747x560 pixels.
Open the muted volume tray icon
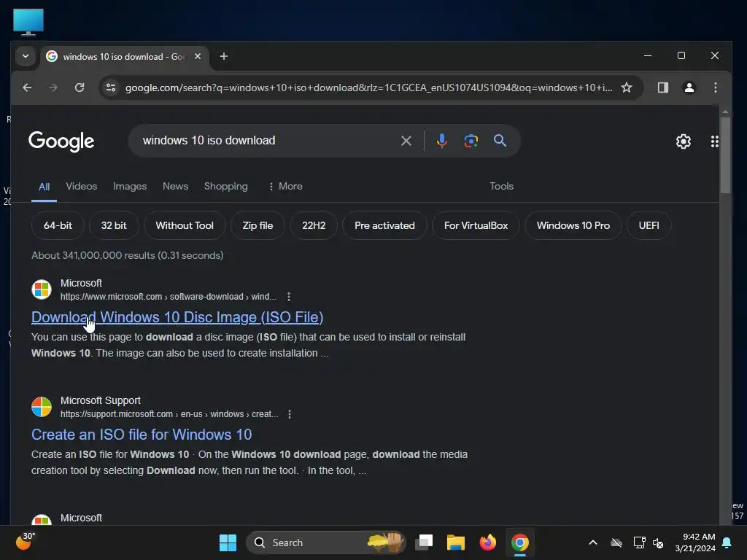pos(658,542)
